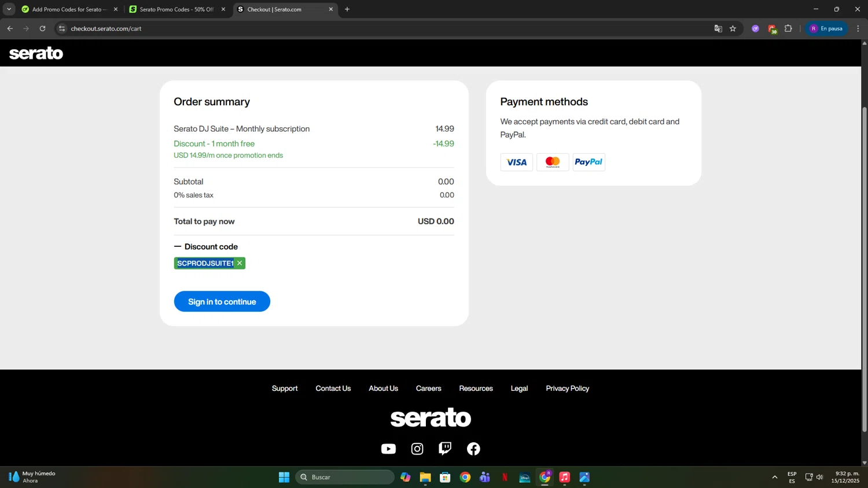868x488 pixels.
Task: Click the Visa payment icon
Action: (517, 162)
